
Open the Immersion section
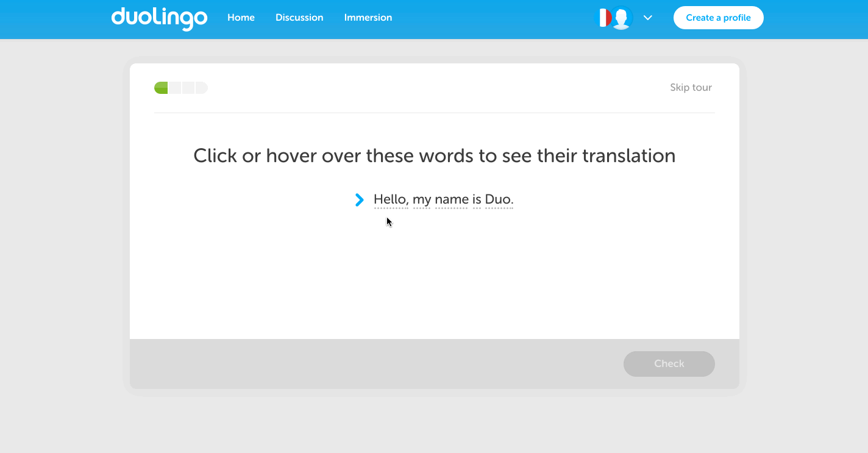pos(368,18)
